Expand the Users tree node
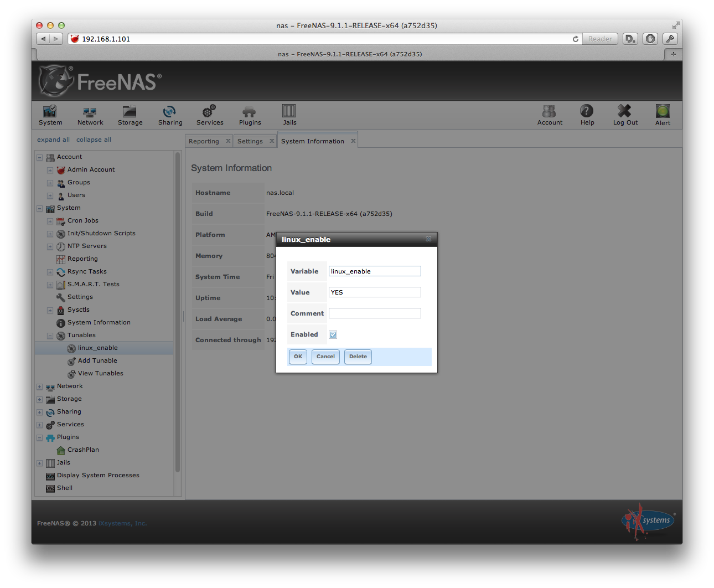 click(50, 195)
